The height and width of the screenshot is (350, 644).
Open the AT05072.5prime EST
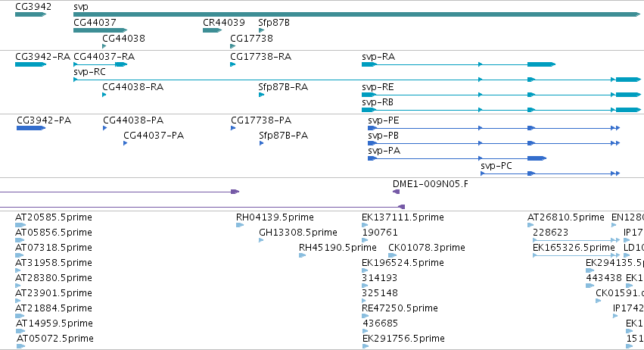pyautogui.click(x=21, y=346)
